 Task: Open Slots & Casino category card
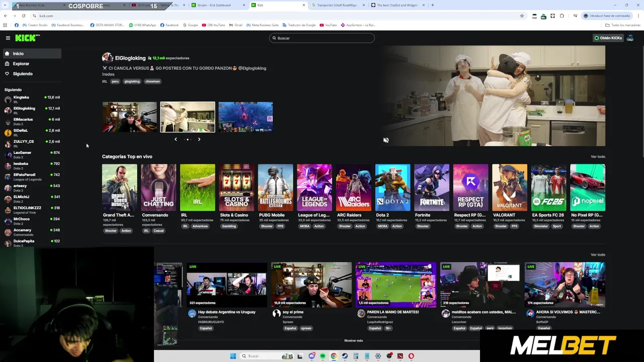pyautogui.click(x=236, y=188)
